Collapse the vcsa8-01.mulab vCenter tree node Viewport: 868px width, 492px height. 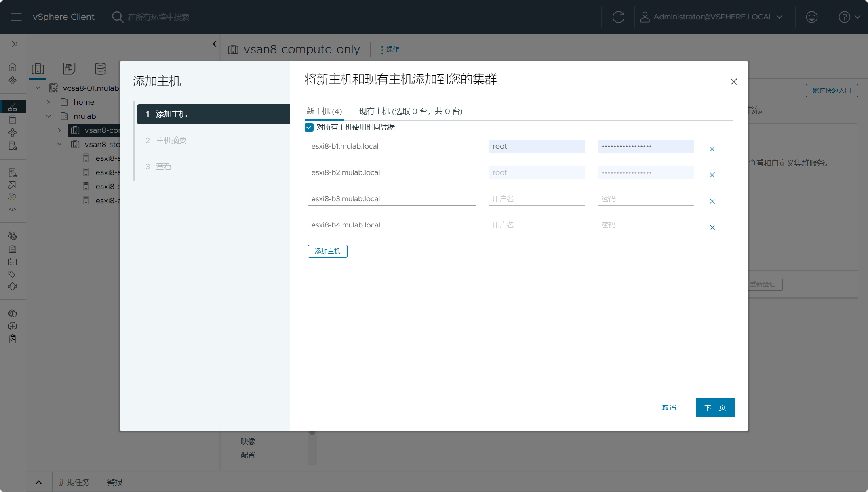(38, 88)
